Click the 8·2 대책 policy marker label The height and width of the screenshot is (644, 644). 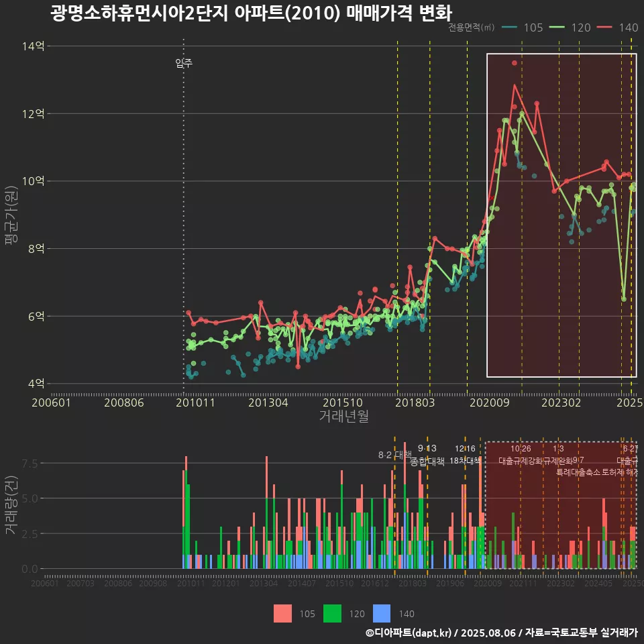pyautogui.click(x=394, y=455)
